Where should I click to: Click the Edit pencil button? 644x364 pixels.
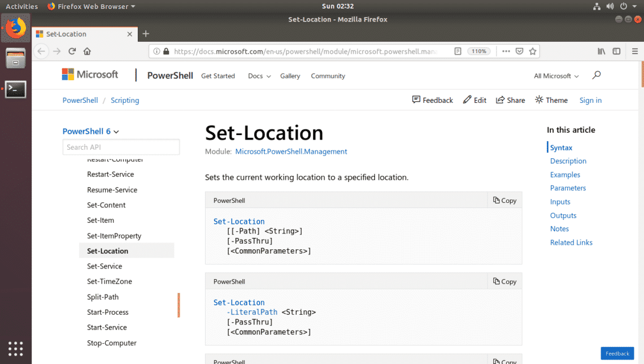[475, 100]
